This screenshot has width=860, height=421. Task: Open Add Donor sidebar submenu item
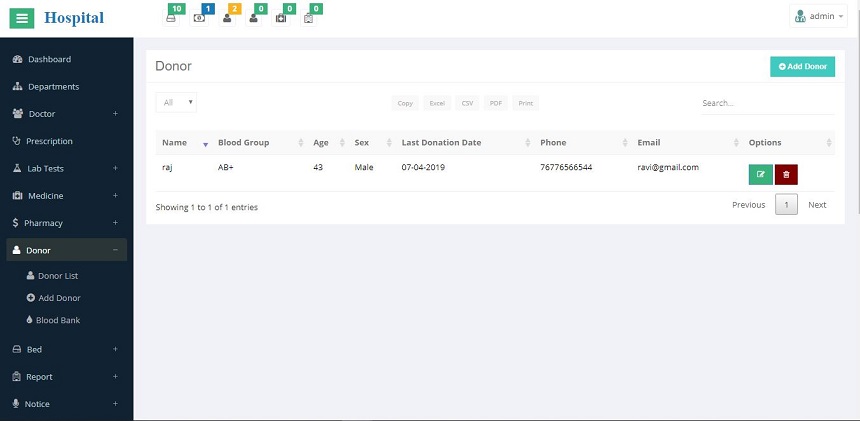[x=59, y=298]
